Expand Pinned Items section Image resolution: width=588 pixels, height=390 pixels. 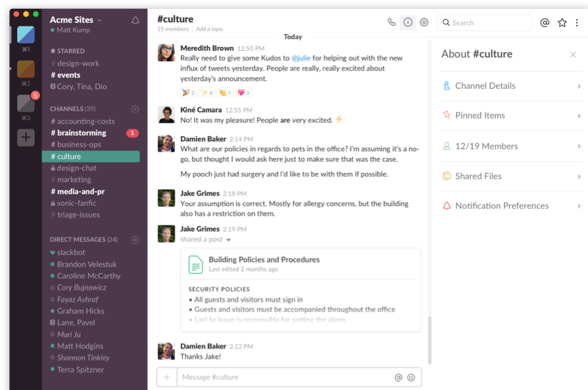[x=511, y=115]
